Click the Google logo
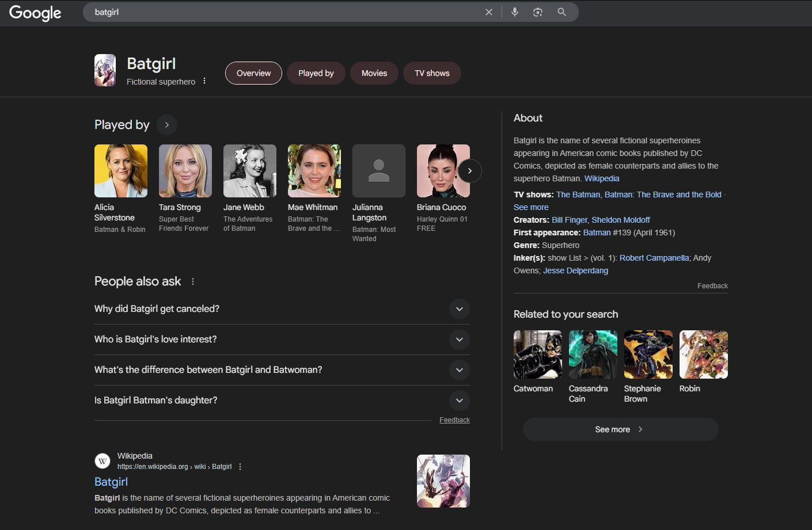 click(35, 13)
